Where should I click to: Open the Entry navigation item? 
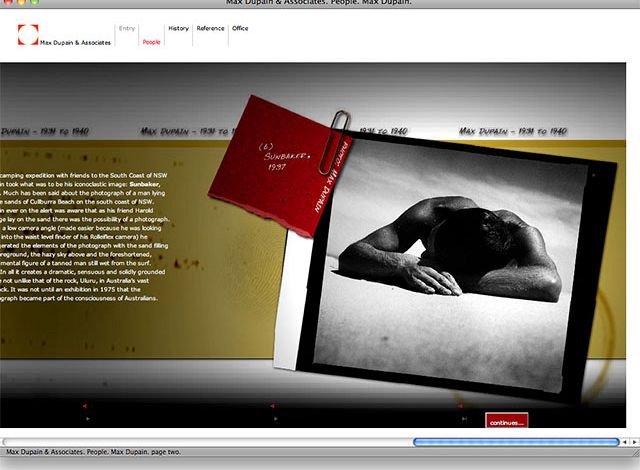[x=127, y=28]
